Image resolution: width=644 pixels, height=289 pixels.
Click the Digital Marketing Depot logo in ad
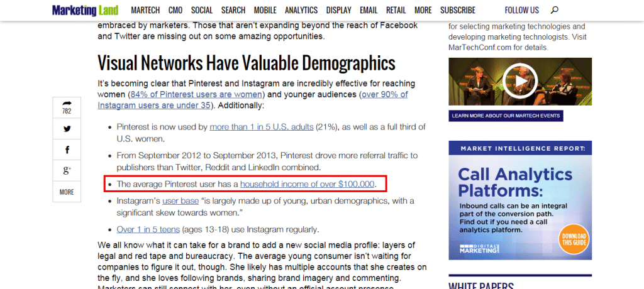point(479,249)
